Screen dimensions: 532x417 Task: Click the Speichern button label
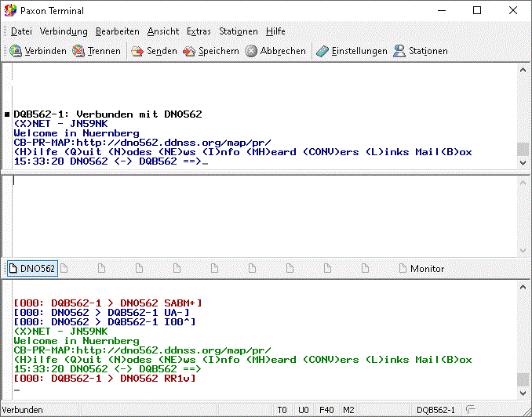click(x=218, y=51)
